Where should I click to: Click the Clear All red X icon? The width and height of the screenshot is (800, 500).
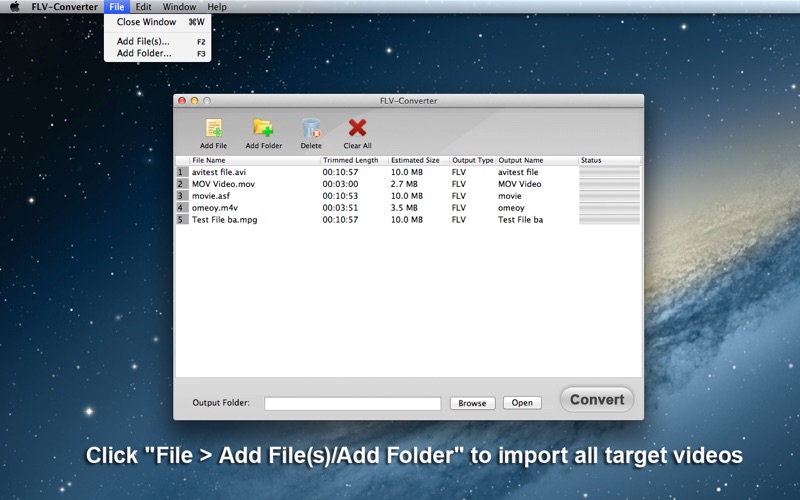357,128
